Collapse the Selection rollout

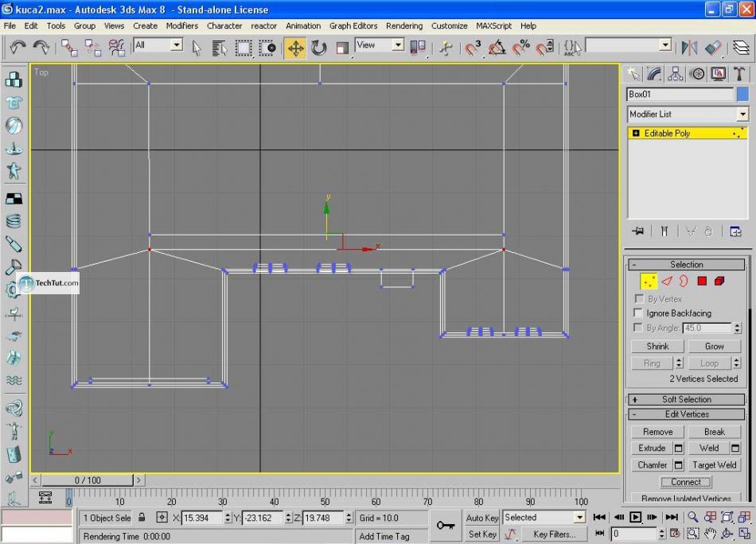(x=686, y=265)
